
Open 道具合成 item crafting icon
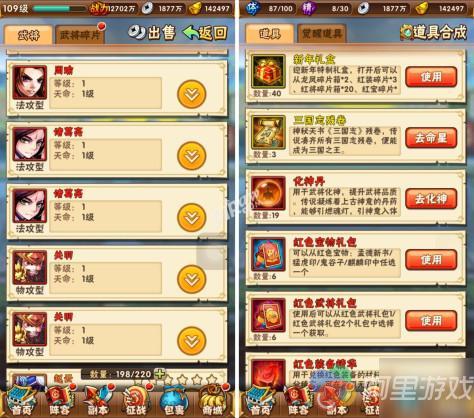pos(433,32)
